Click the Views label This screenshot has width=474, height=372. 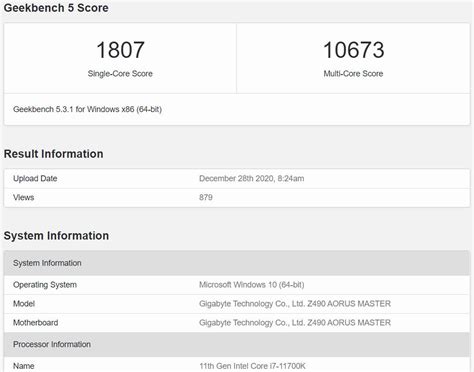pos(24,197)
